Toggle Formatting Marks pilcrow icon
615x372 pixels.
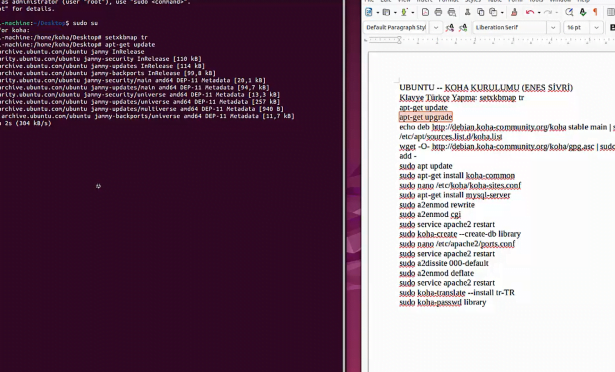595,13
